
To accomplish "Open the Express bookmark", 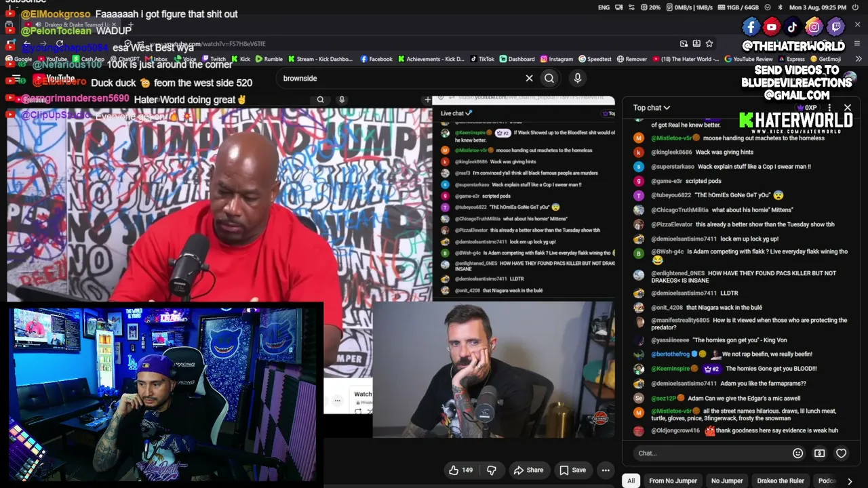I will click(x=791, y=59).
